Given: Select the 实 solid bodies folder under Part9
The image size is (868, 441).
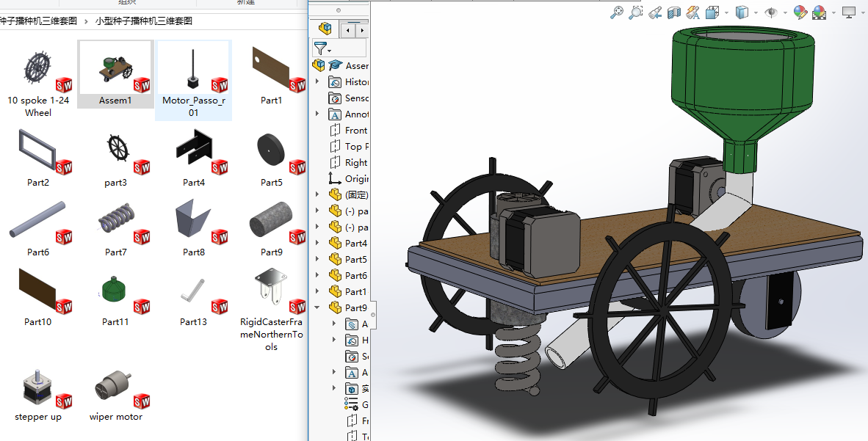Looking at the screenshot, I should (x=358, y=388).
